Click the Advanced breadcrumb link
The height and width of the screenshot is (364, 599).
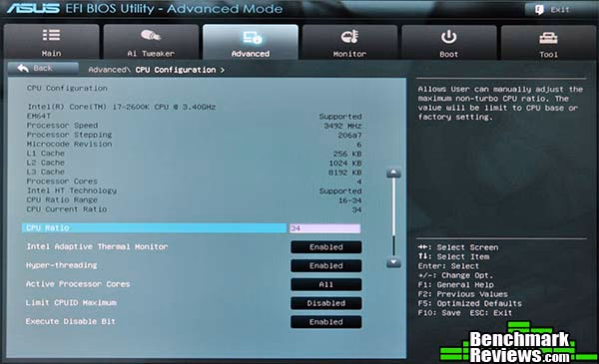pos(108,70)
